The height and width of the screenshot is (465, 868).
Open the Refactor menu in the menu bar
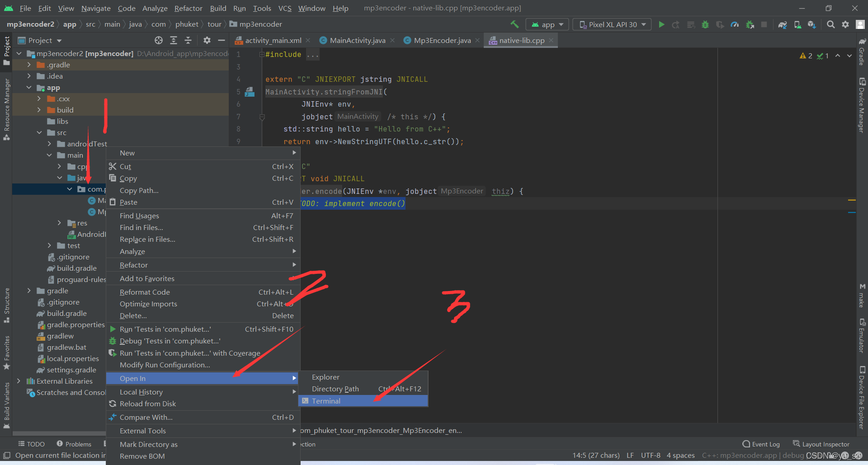point(188,8)
